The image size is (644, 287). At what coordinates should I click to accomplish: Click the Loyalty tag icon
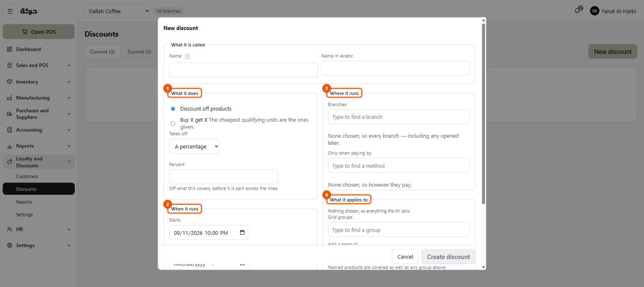coord(9,162)
